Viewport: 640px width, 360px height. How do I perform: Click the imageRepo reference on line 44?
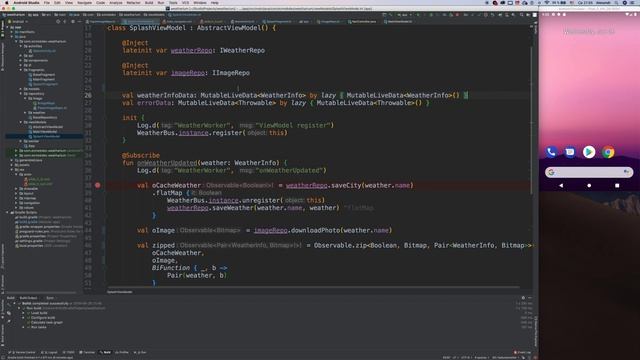pyautogui.click(x=271, y=230)
